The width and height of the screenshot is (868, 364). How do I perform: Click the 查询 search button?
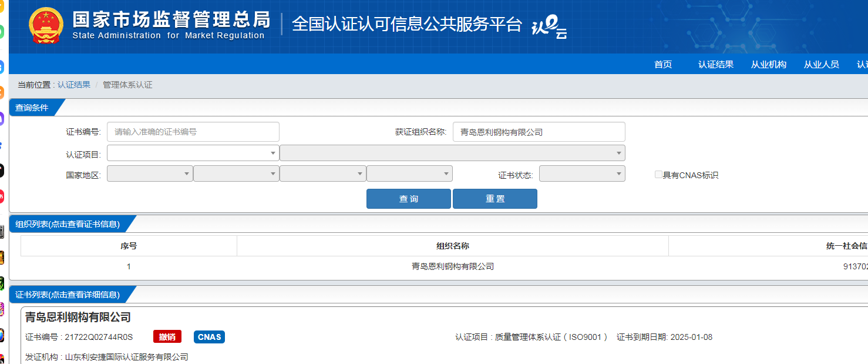409,199
